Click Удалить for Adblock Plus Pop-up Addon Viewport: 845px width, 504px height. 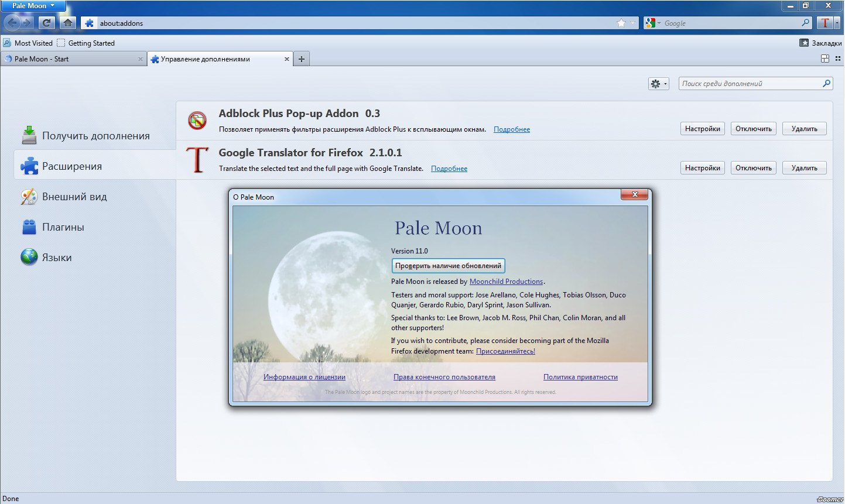(x=805, y=129)
